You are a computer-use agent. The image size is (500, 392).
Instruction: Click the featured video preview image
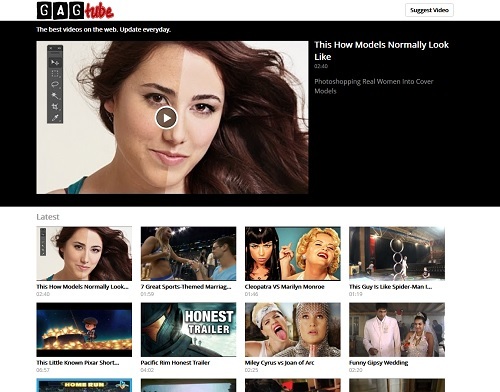(x=172, y=117)
